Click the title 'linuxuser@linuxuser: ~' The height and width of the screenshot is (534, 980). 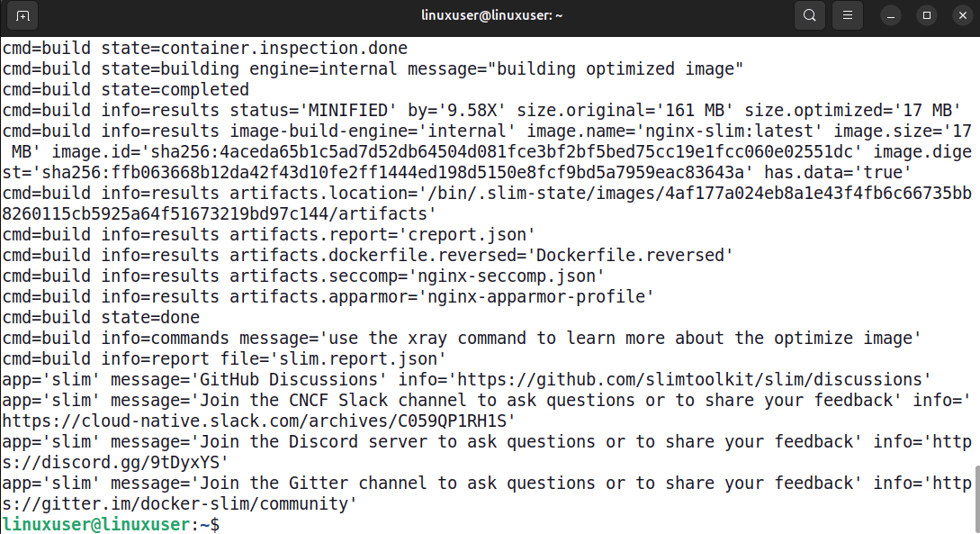(x=492, y=14)
